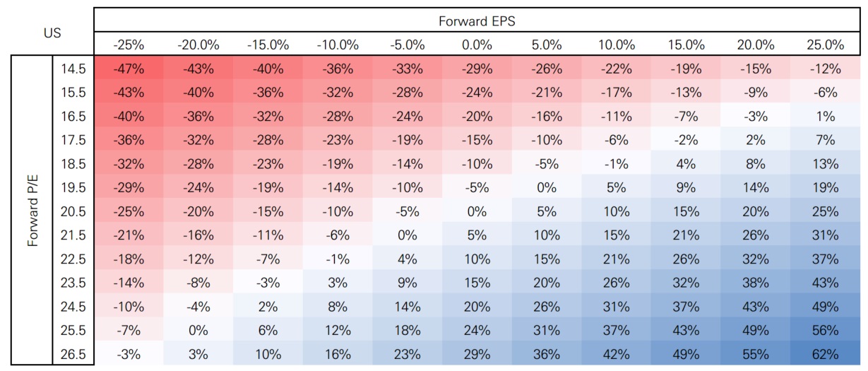868x371 pixels.
Task: Click the 9% cell in row 23.5
Action: click(x=408, y=283)
